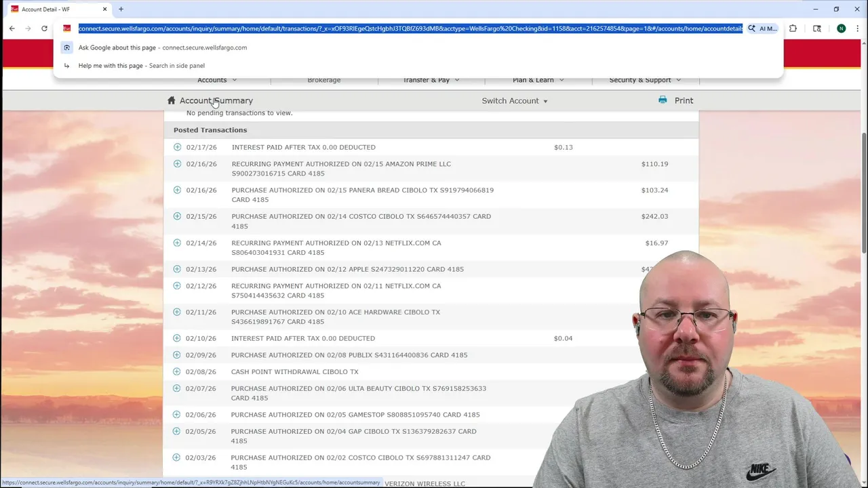868x488 pixels.
Task: Expand the 02/16/26 Amazon Prime transaction
Action: tap(177, 164)
